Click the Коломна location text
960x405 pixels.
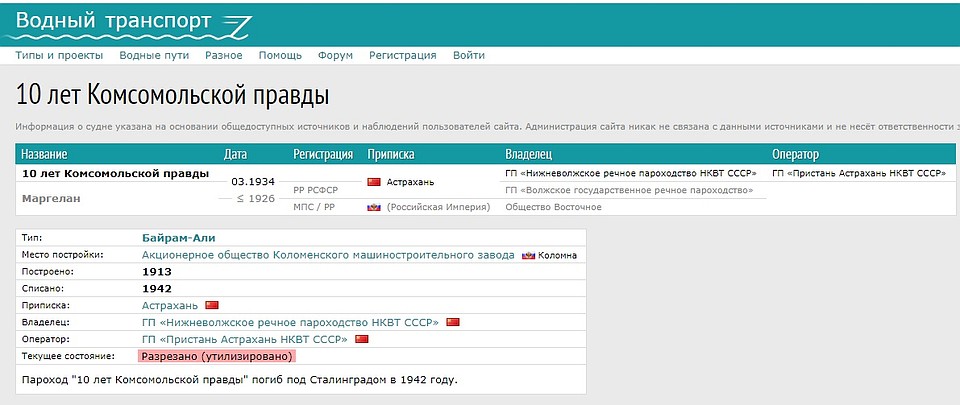(x=557, y=255)
